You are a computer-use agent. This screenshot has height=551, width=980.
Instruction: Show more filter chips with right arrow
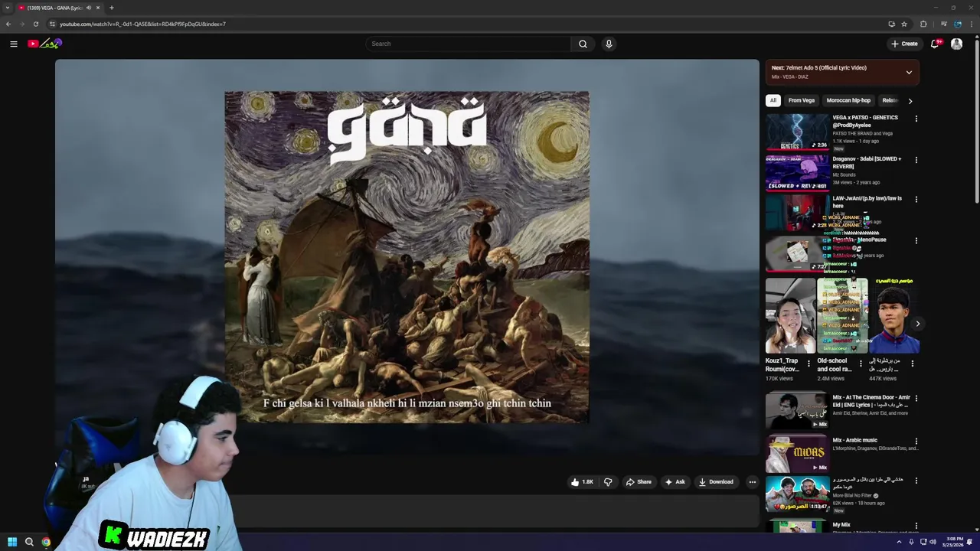[x=910, y=100]
